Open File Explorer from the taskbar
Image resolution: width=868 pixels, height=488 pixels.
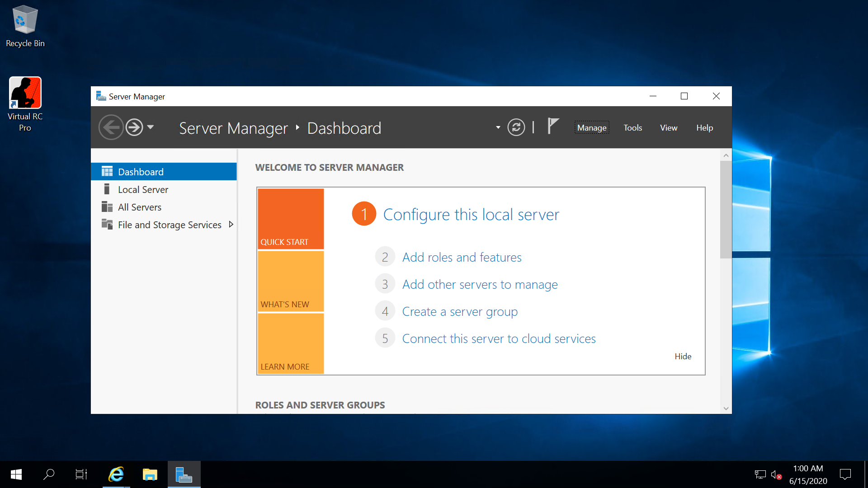(150, 474)
